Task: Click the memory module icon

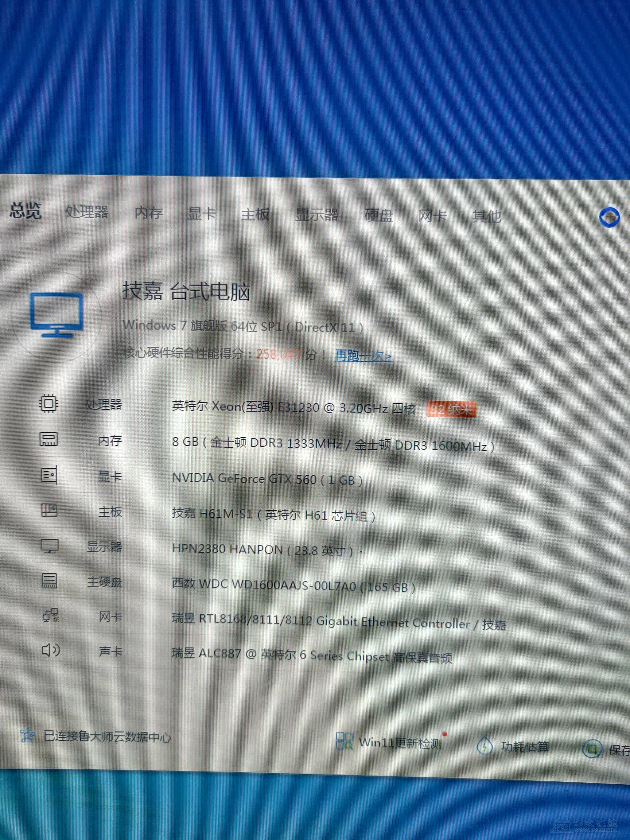Action: click(x=48, y=439)
